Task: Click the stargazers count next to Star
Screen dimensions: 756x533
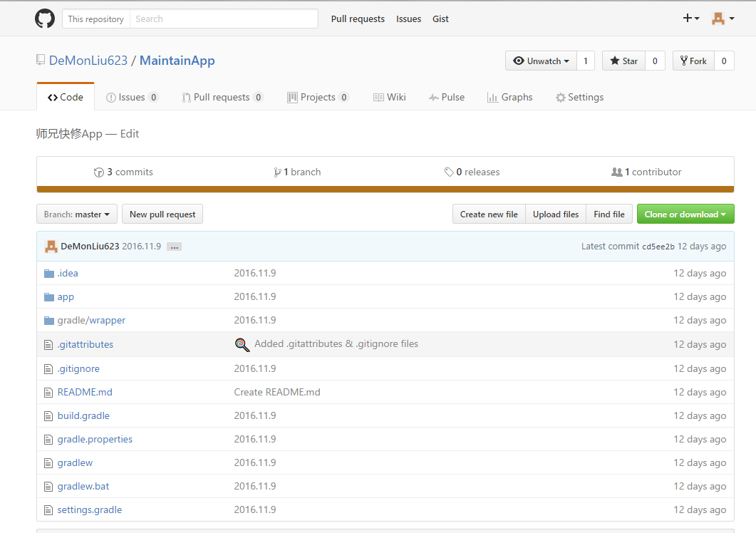Action: (x=655, y=61)
